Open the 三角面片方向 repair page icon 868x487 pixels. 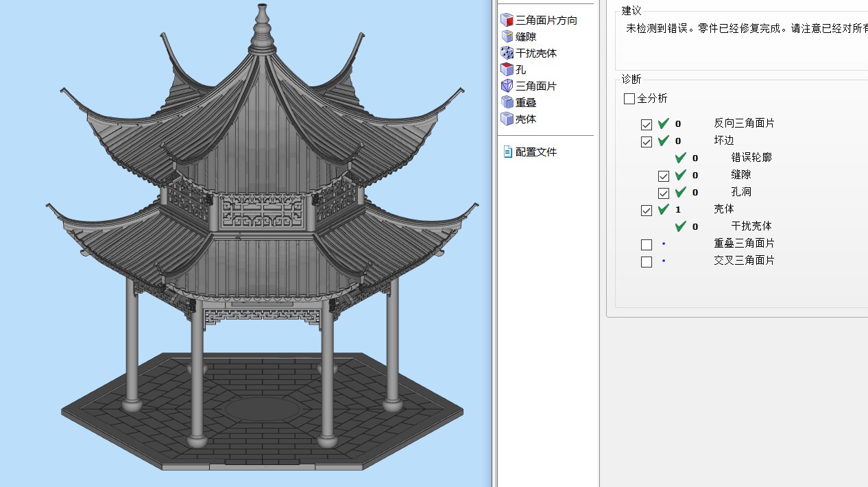[x=507, y=20]
